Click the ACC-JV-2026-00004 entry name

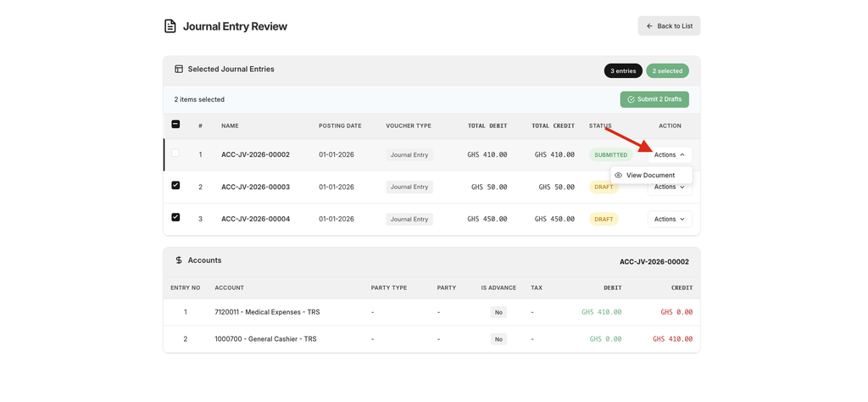[x=255, y=219]
